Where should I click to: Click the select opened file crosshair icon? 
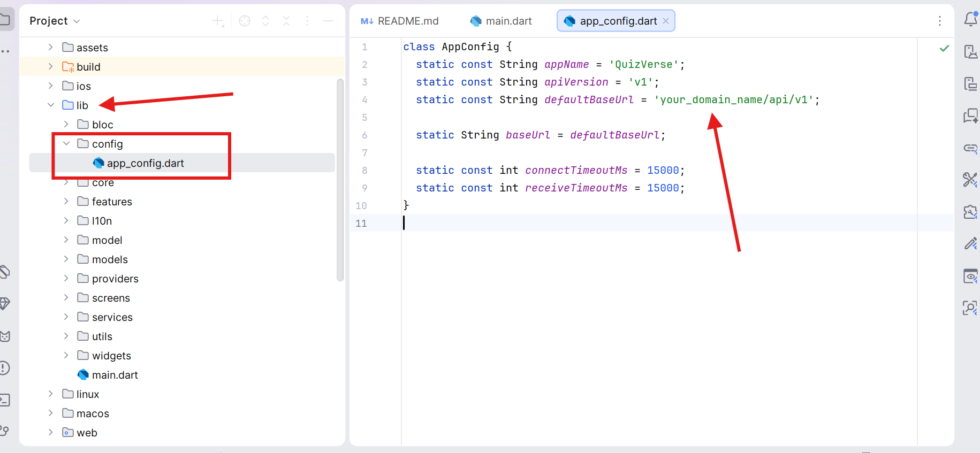point(245,21)
